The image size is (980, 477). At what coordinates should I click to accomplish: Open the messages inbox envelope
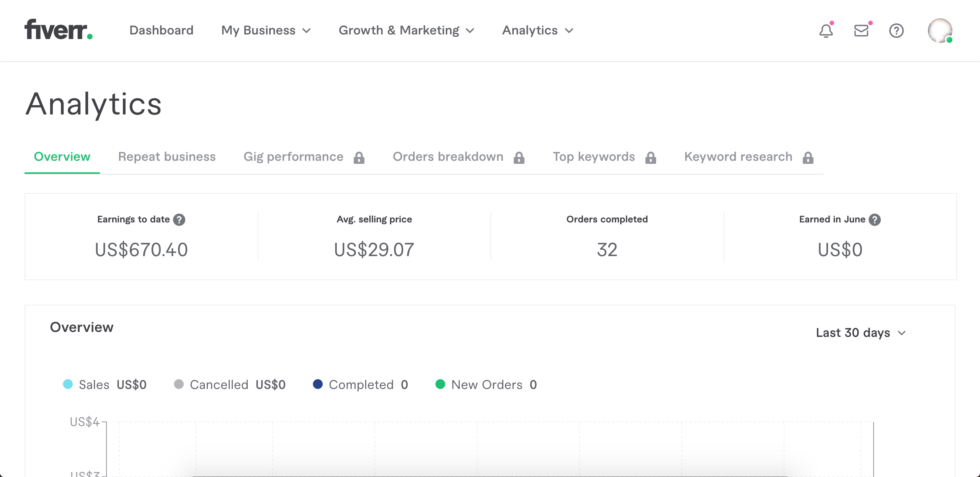click(861, 31)
